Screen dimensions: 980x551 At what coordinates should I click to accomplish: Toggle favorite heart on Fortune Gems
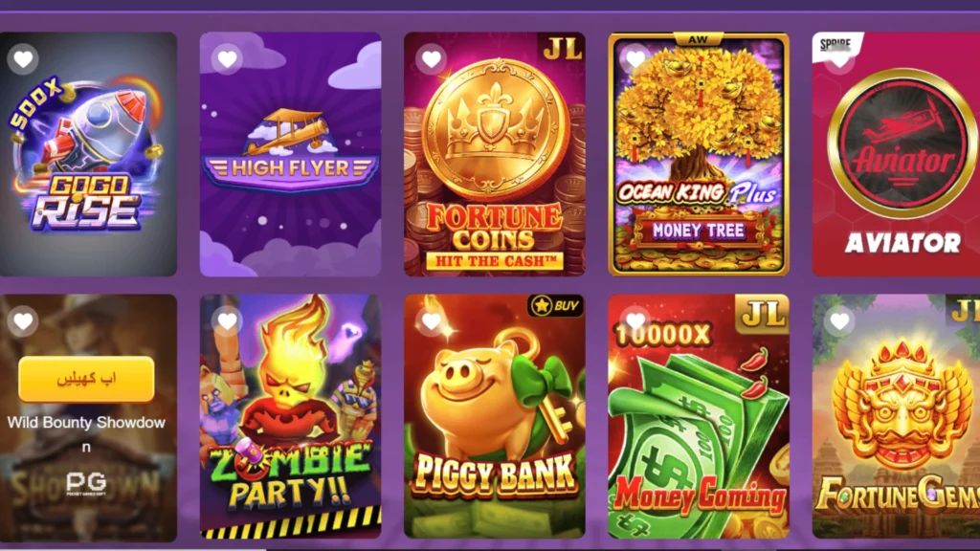point(839,321)
